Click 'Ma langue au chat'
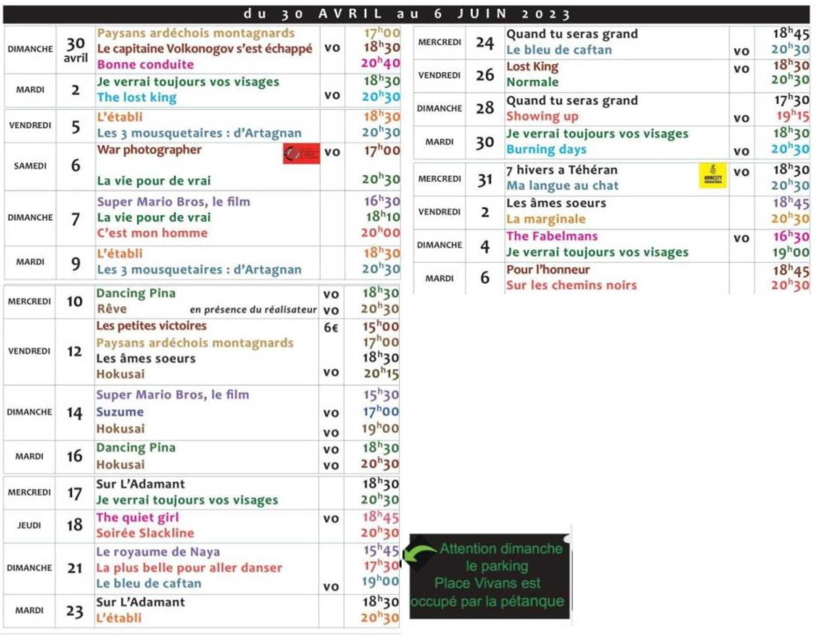Screen dimensions: 819x644 (562, 186)
